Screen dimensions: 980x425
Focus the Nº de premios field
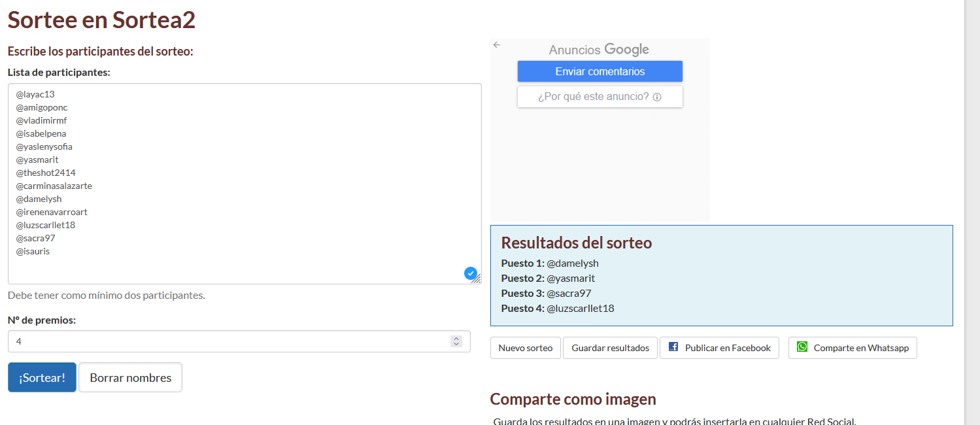[x=229, y=341]
